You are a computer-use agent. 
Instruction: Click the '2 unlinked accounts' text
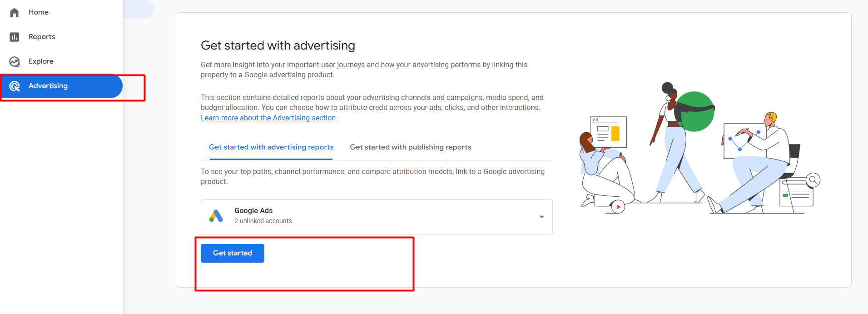pyautogui.click(x=263, y=221)
